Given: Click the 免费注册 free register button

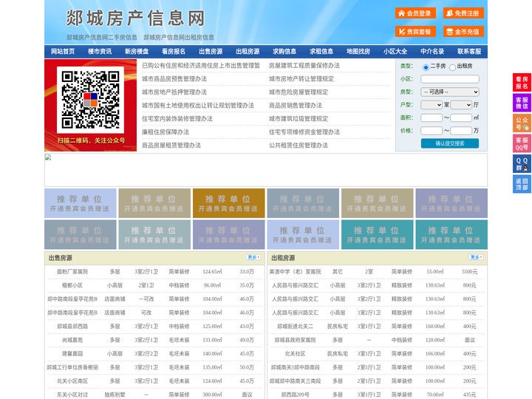Looking at the screenshot, I should pyautogui.click(x=463, y=13).
